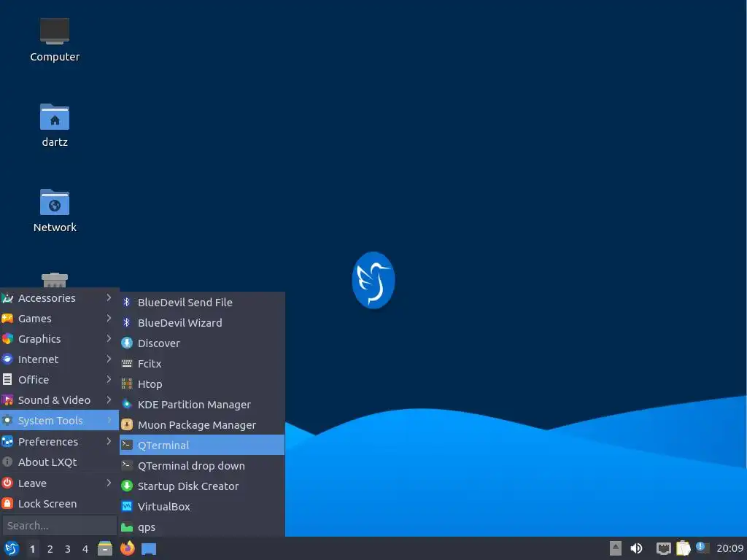Click the Fcitx keyboard icon
The height and width of the screenshot is (560, 747).
tap(127, 363)
